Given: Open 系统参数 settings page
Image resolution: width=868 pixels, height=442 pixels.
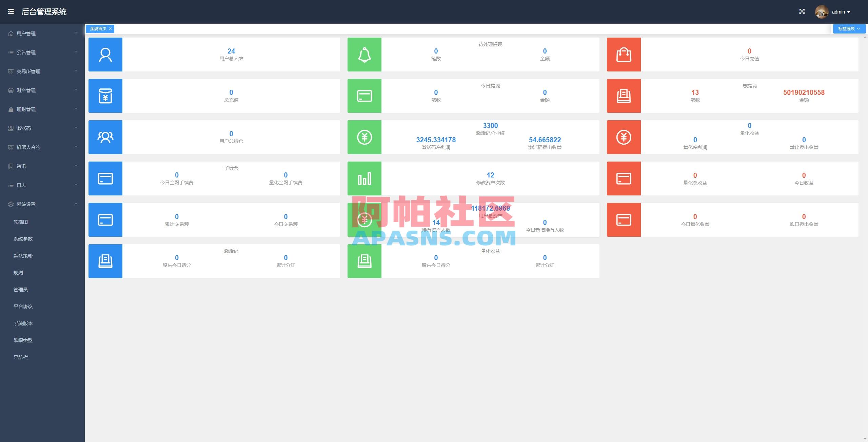Looking at the screenshot, I should [x=23, y=239].
